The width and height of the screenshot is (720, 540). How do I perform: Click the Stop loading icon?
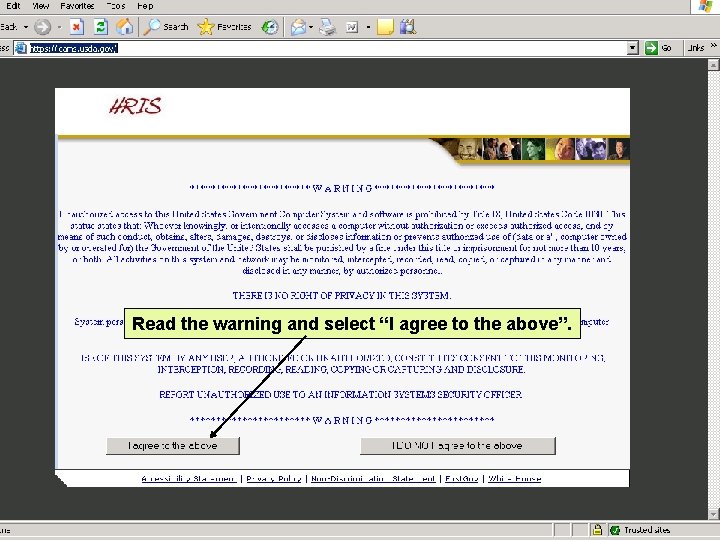[77, 27]
